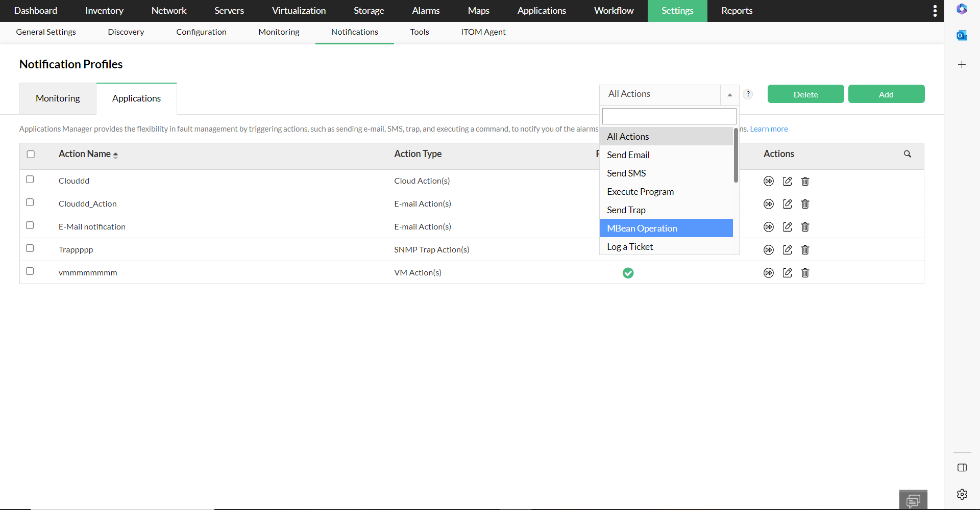Image resolution: width=980 pixels, height=510 pixels.
Task: Open Outlook from the browser sidebar
Action: (962, 35)
